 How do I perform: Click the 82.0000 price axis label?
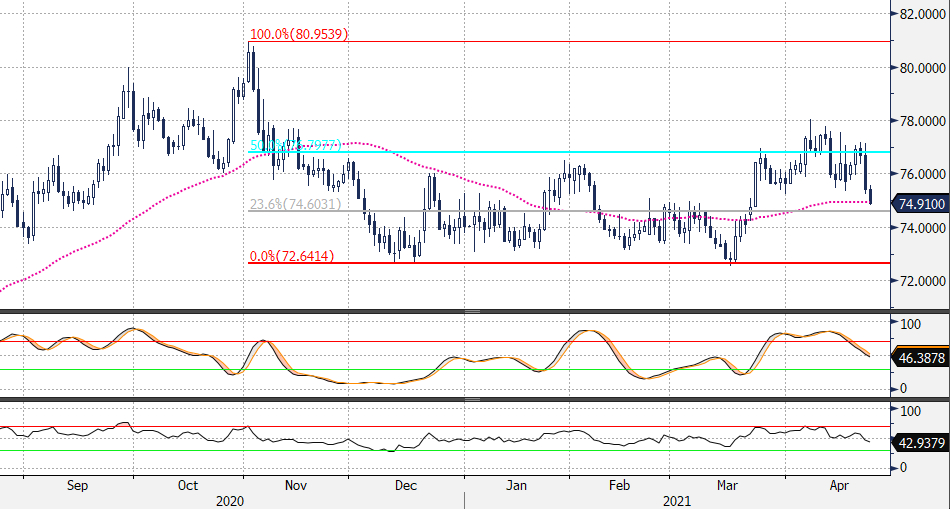click(922, 15)
